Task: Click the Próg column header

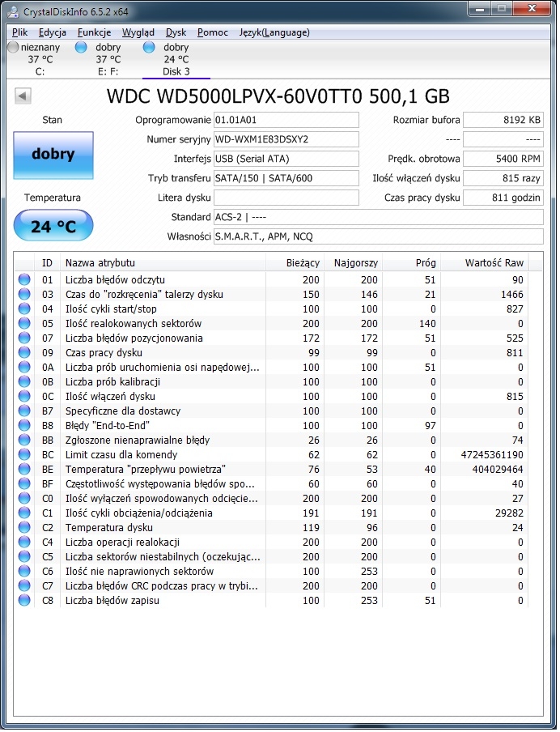Action: tap(411, 263)
